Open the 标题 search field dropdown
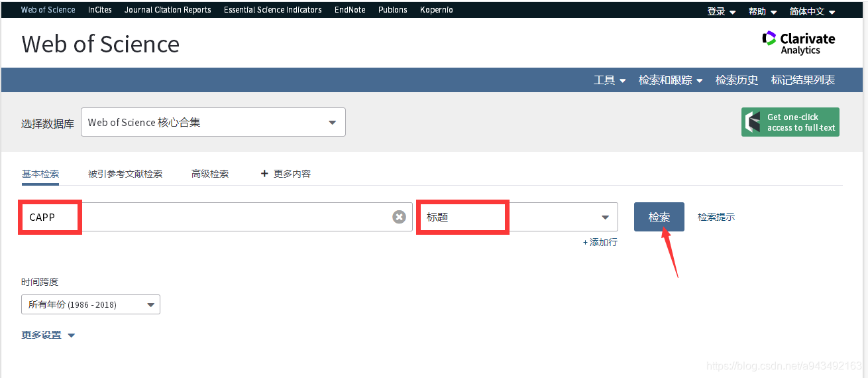868x378 pixels. [x=518, y=217]
